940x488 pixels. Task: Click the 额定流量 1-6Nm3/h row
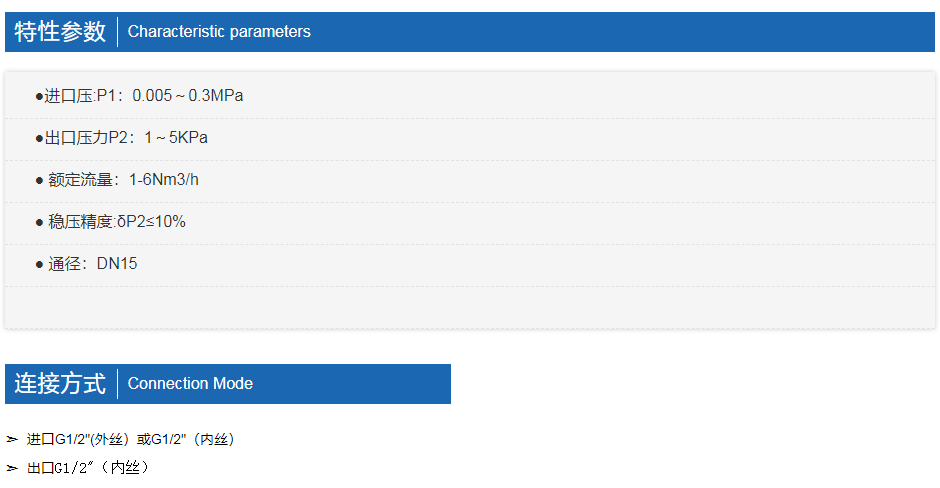(470, 181)
